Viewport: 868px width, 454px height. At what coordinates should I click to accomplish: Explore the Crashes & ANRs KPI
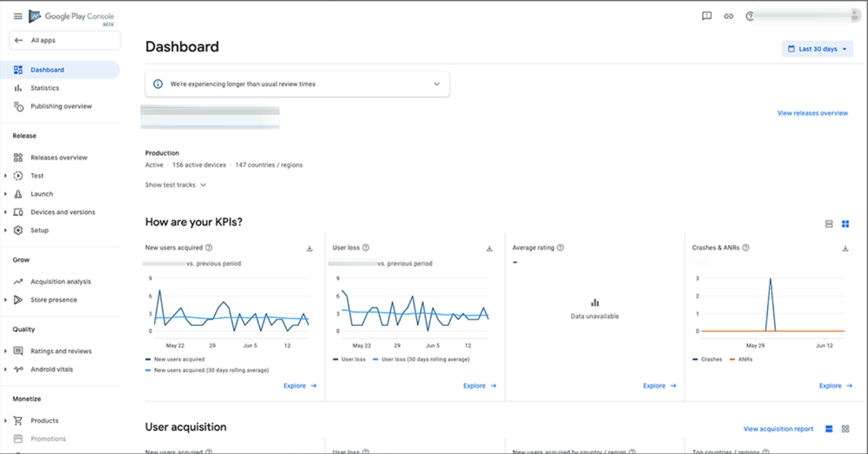(836, 386)
